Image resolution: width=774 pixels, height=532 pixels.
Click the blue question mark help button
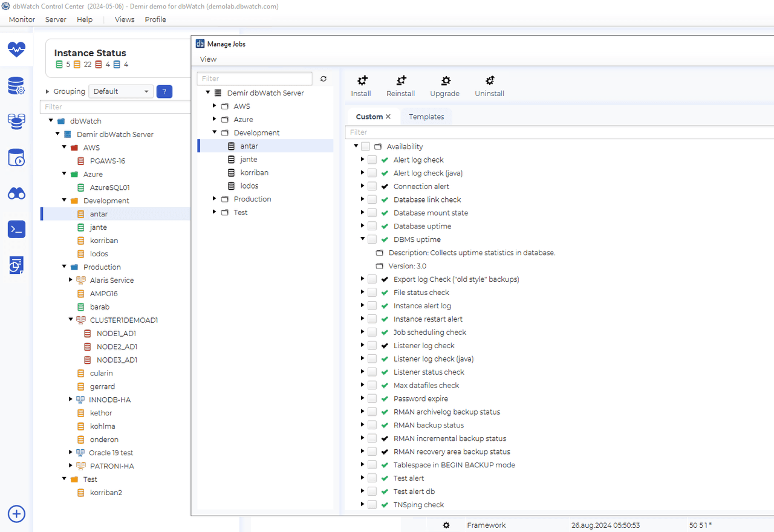[x=164, y=91]
